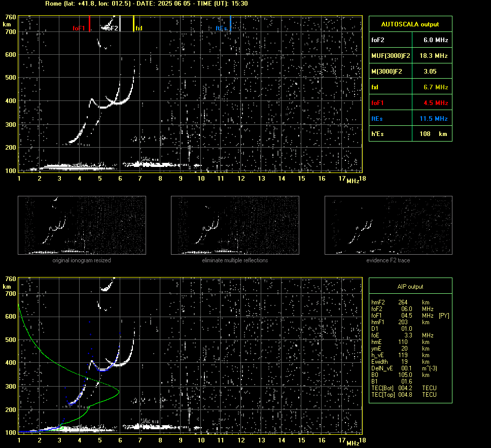Select the Ewidth 19 km row
491x448 pixels.
[400, 362]
